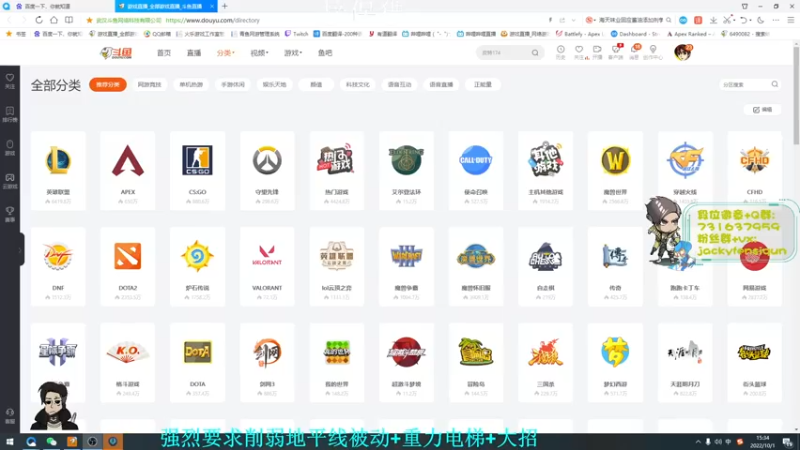Open the World of Warcraft category

pyautogui.click(x=615, y=170)
